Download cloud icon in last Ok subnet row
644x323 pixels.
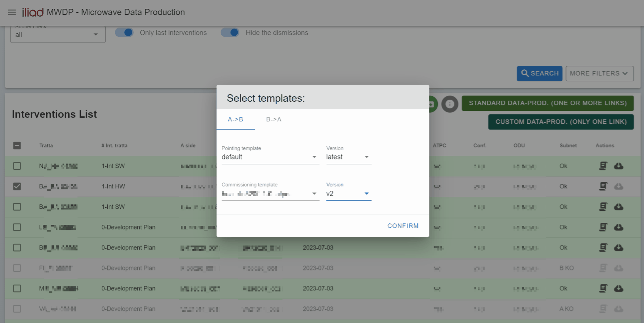pyautogui.click(x=619, y=288)
